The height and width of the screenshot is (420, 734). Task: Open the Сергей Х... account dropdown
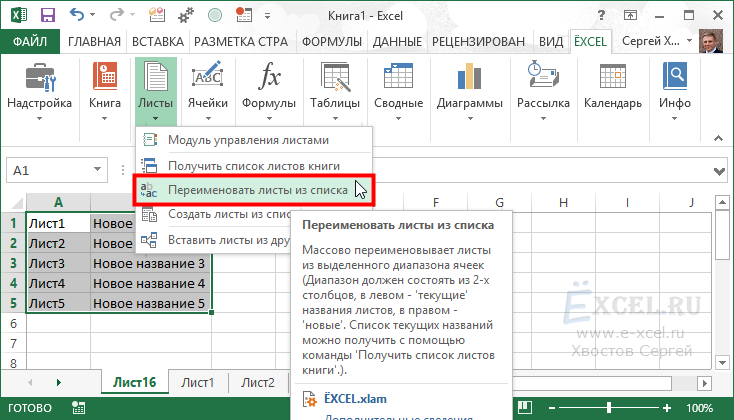point(689,41)
